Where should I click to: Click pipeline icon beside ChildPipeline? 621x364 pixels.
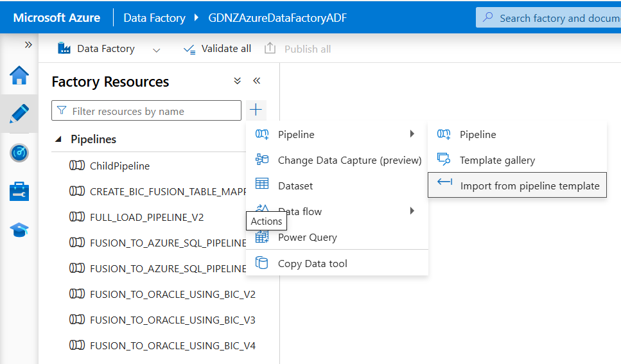(x=77, y=166)
